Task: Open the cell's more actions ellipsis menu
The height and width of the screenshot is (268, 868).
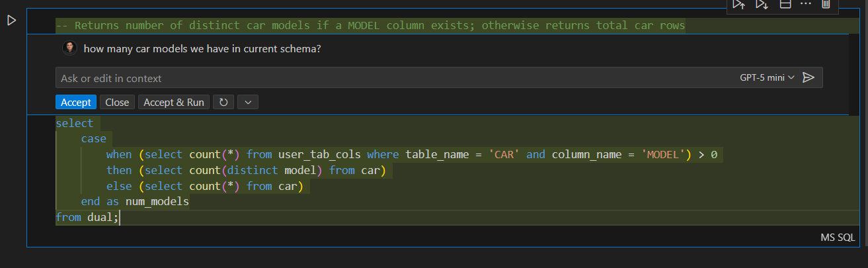Action: pyautogui.click(x=805, y=5)
